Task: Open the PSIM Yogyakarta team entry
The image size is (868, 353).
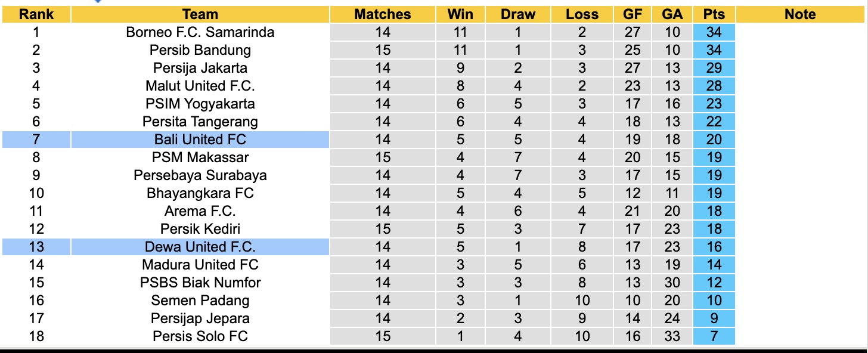Action: (200, 104)
